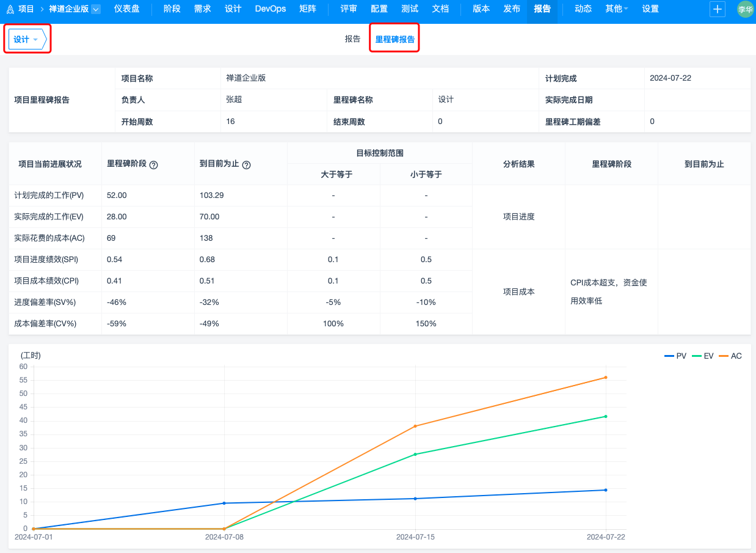The image size is (756, 553).
Task: Click the blue PV point at 2024-07-08
Action: coord(224,503)
